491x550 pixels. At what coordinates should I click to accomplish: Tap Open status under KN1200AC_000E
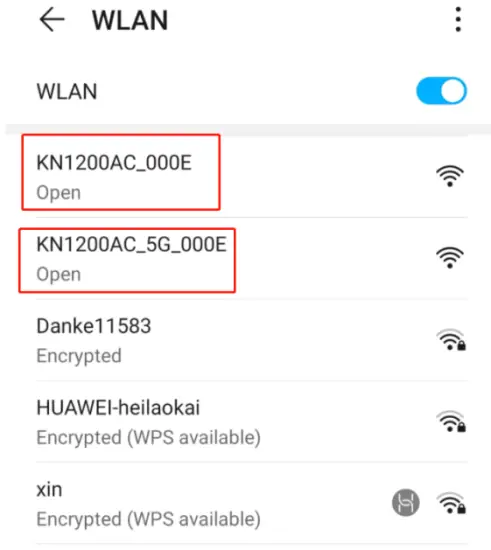click(59, 193)
